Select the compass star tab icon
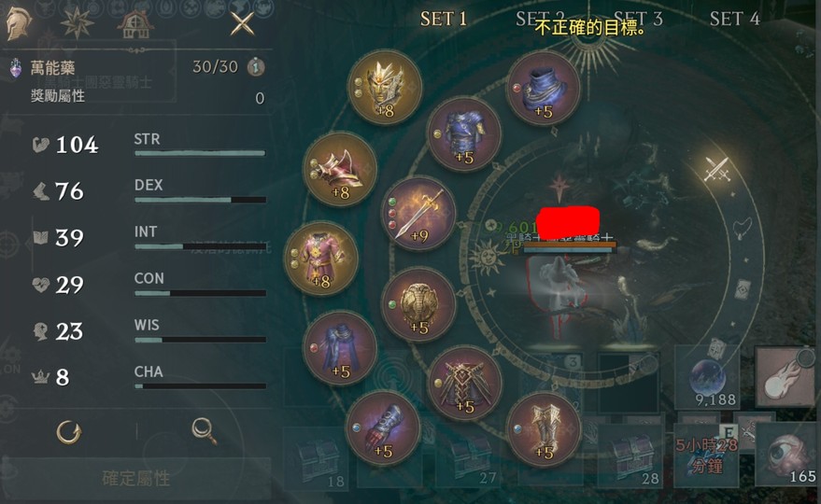This screenshot has width=821, height=504. [x=77, y=22]
